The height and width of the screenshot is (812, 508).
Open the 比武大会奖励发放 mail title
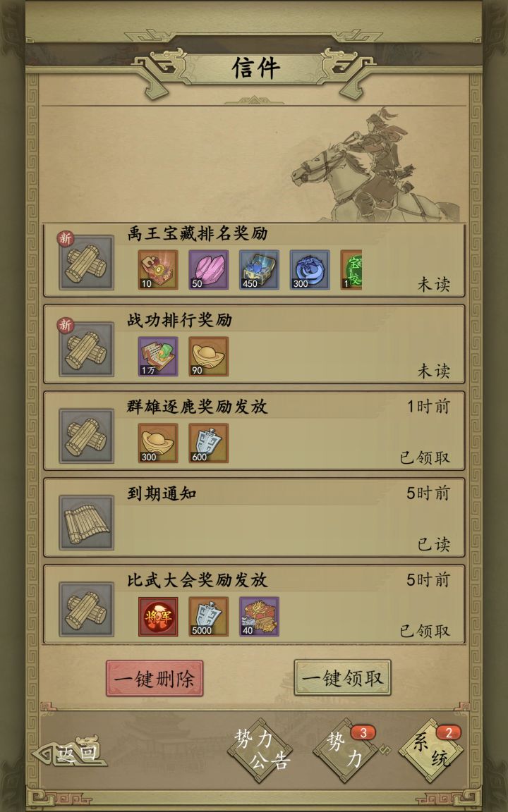[198, 580]
